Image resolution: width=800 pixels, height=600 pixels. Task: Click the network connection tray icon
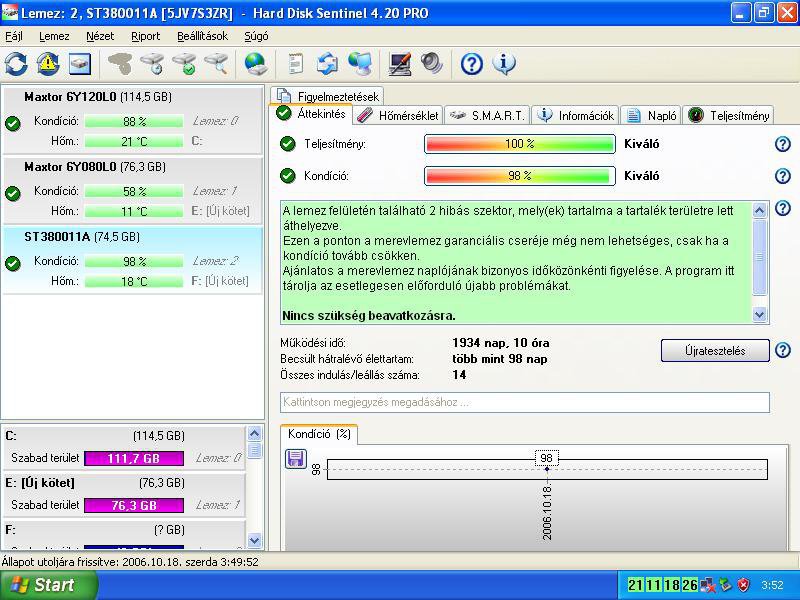click(708, 584)
